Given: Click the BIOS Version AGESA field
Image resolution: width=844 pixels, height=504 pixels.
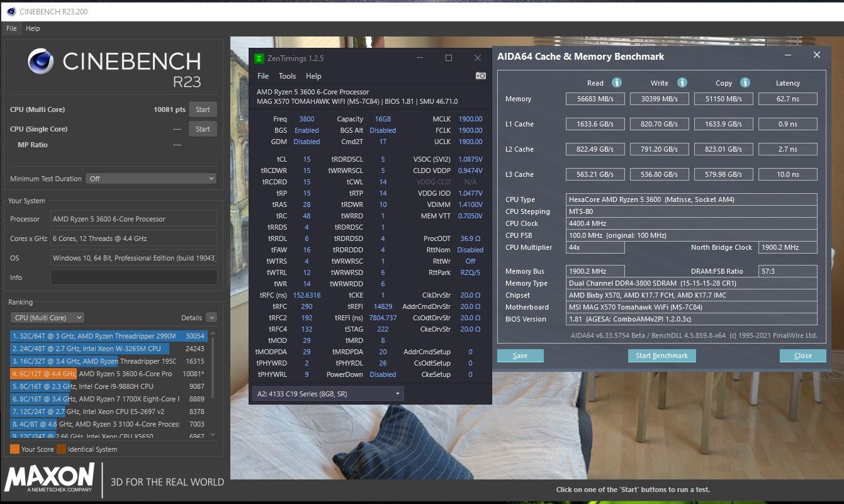Looking at the screenshot, I should point(691,319).
